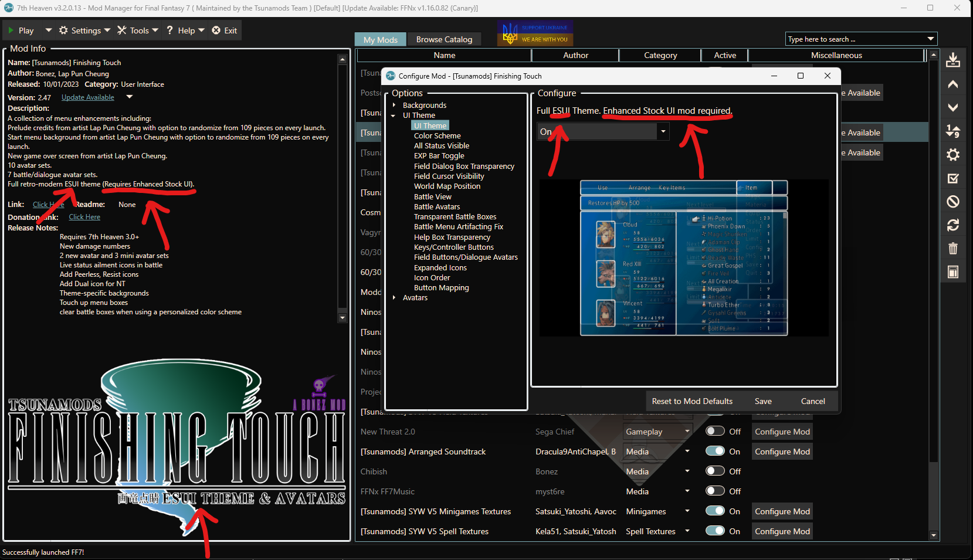Screen dimensions: 973x560
Task: Click the mod list scroll-down arrow
Action: click(934, 535)
